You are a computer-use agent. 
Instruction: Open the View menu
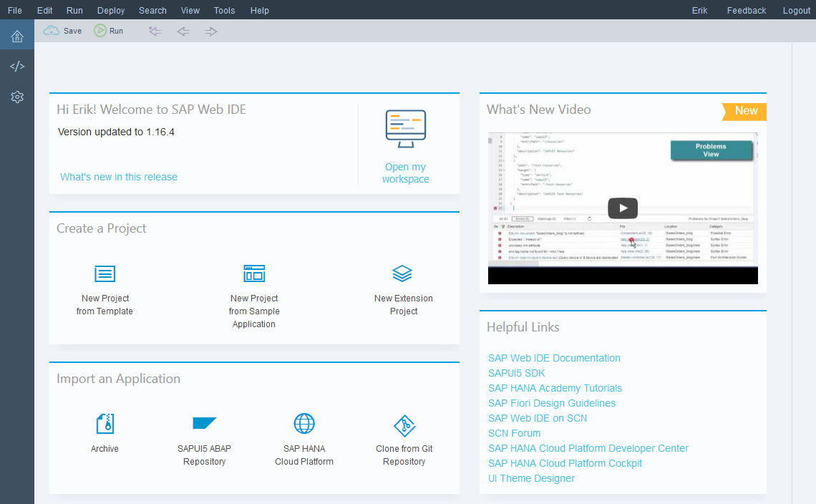tap(190, 11)
